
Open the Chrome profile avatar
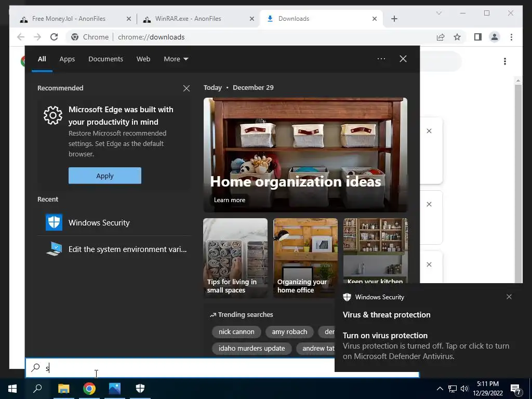(x=495, y=37)
